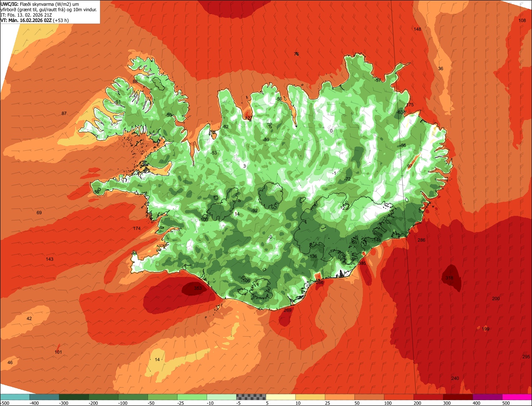Click the title text 'UWC/IG: Flæði skynvarma (W/m2) um'
532x406 pixels.
tap(39, 4)
